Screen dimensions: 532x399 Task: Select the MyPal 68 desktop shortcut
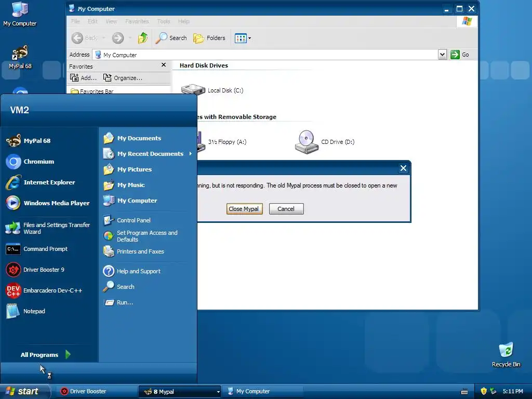pos(20,57)
